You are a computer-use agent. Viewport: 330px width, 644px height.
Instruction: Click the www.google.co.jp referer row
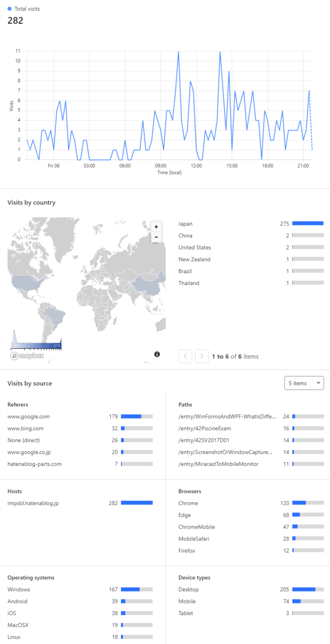pyautogui.click(x=80, y=452)
